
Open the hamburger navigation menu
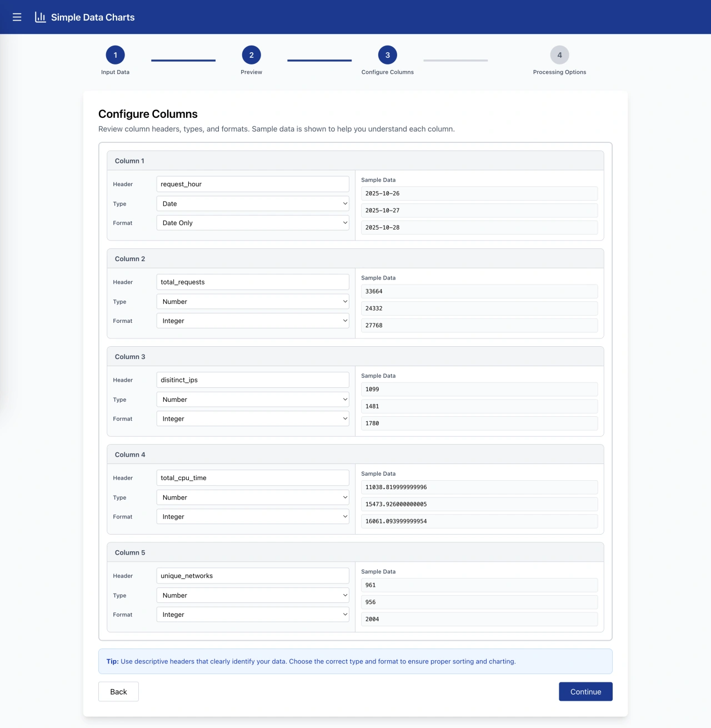(17, 17)
